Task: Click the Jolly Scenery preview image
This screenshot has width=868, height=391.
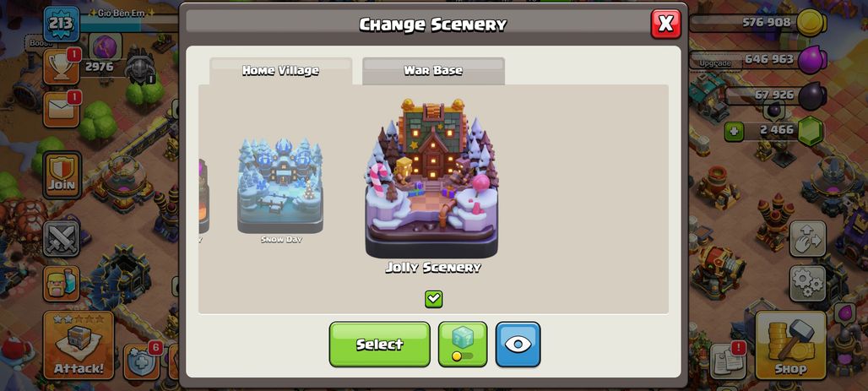Action: [x=431, y=178]
